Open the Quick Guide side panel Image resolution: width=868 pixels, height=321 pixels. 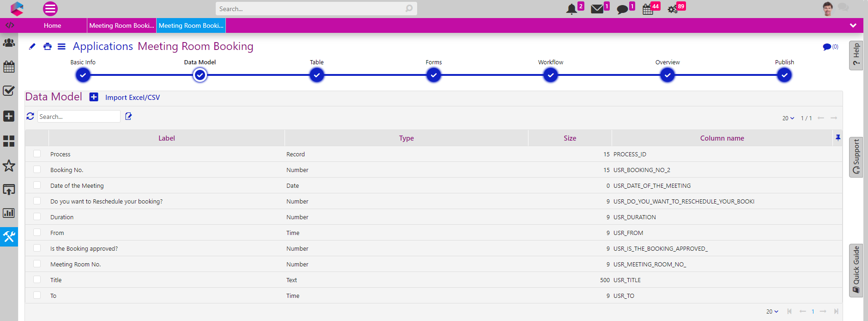coord(856,270)
